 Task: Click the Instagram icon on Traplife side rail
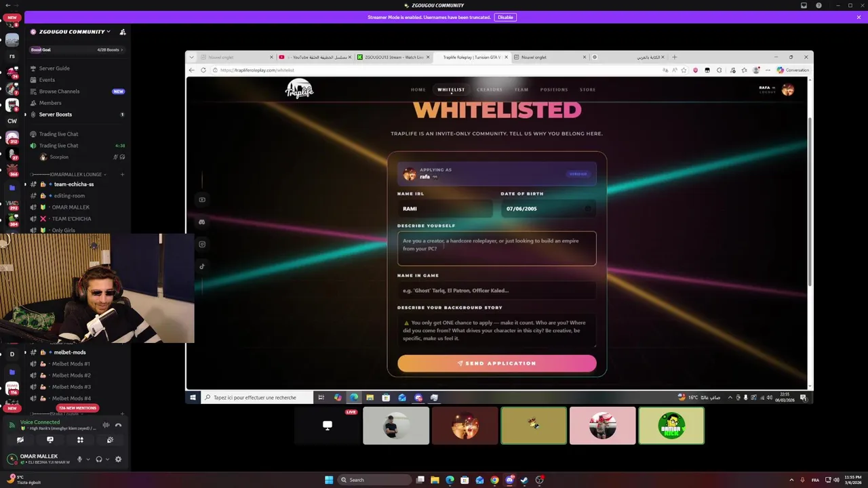(202, 245)
